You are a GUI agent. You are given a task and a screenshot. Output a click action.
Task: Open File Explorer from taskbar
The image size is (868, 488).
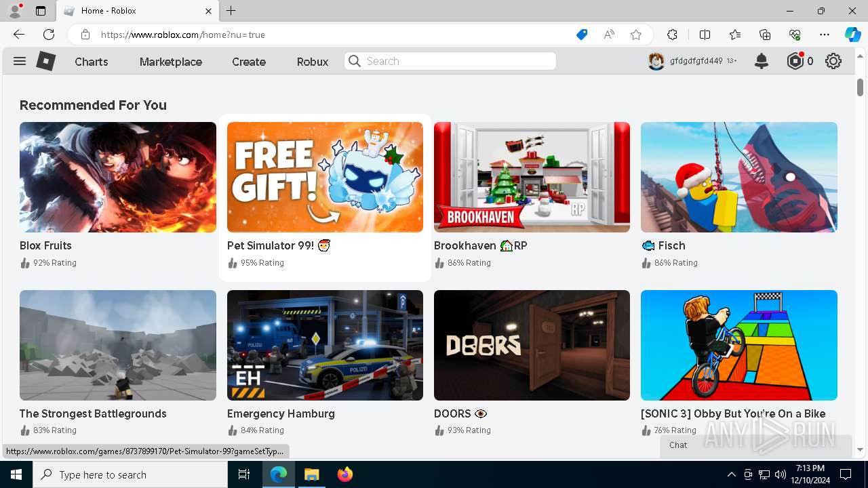(311, 474)
